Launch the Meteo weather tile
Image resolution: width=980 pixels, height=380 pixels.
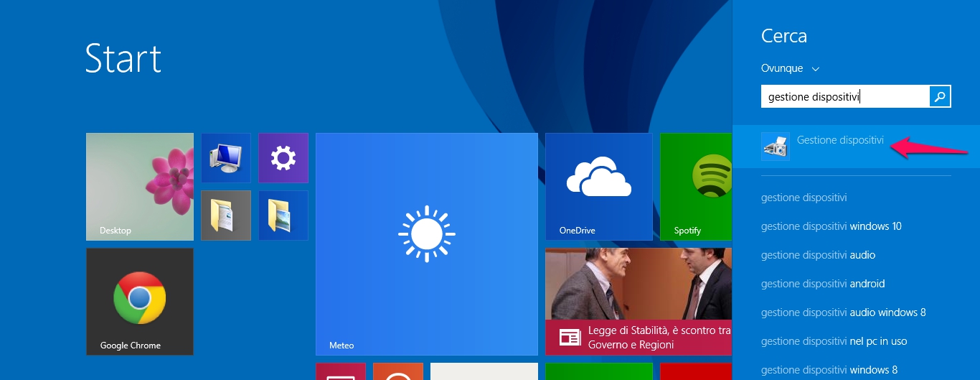426,244
